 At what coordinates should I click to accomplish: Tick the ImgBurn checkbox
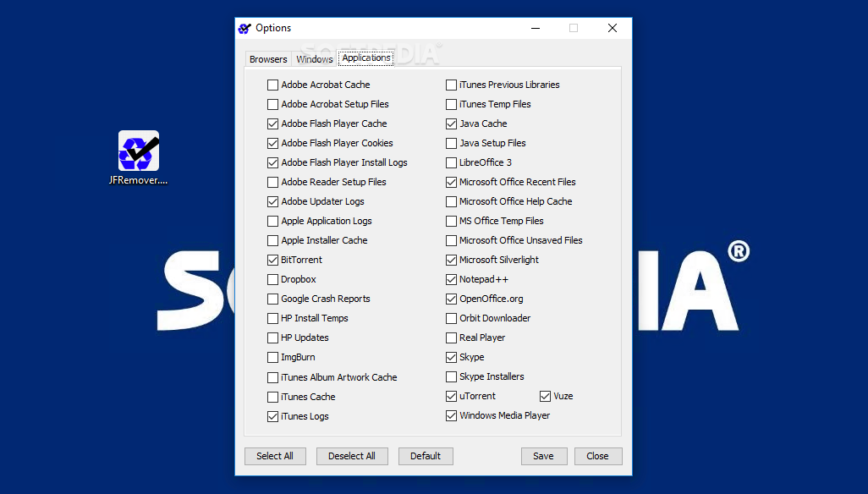click(x=273, y=357)
